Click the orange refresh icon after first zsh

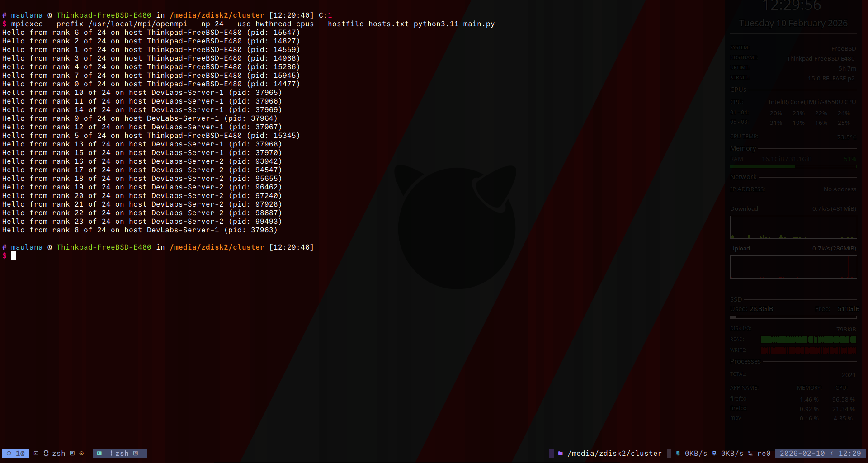(x=82, y=453)
